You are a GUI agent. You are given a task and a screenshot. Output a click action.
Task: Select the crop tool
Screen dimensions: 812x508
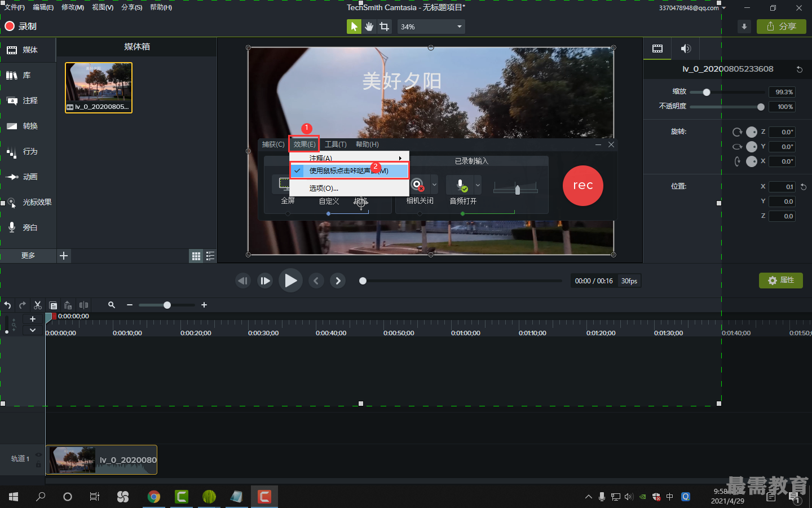pyautogui.click(x=385, y=27)
